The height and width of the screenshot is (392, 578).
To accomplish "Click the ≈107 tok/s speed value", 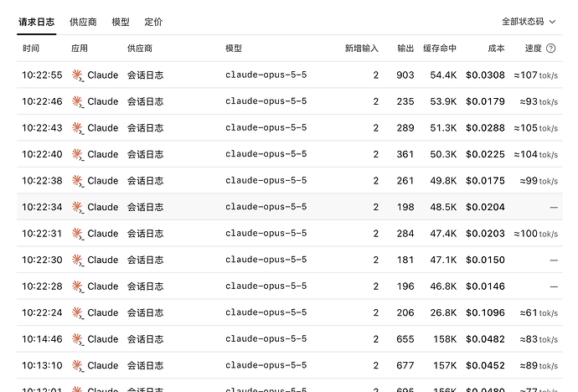I will [x=536, y=75].
